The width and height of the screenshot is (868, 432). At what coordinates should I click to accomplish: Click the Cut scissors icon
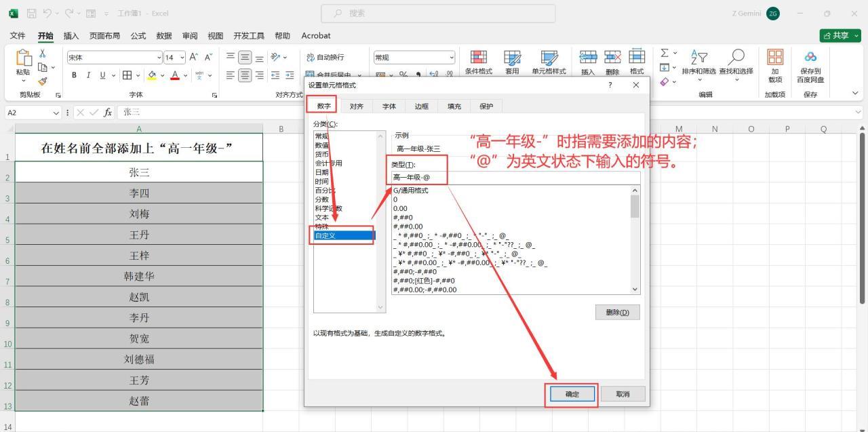[x=43, y=53]
